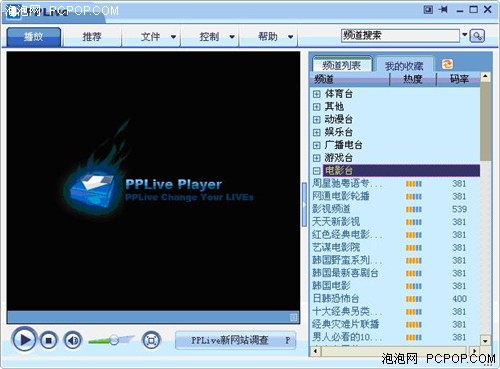Open the channel search dropdown arrow
The width and height of the screenshot is (500, 369).
coord(465,35)
